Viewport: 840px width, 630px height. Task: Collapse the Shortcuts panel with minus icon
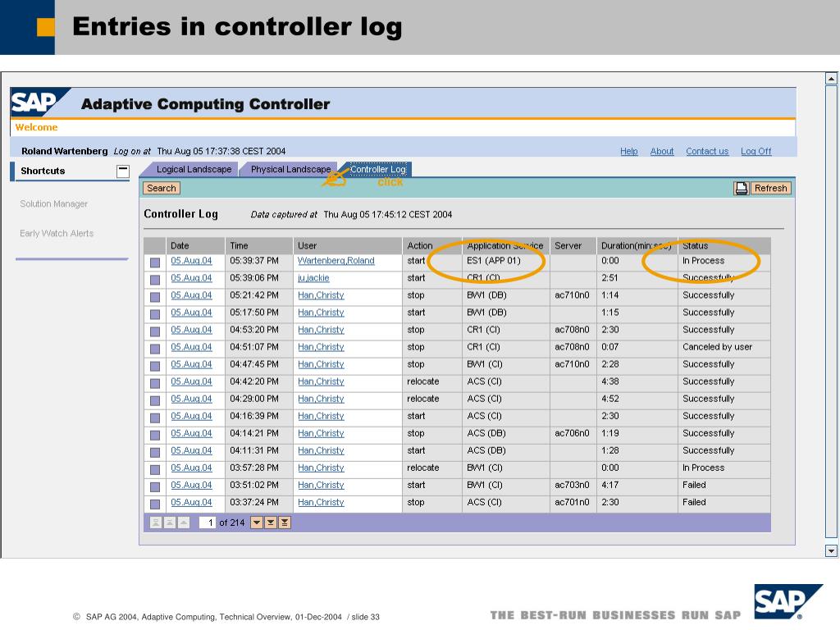coord(123,171)
